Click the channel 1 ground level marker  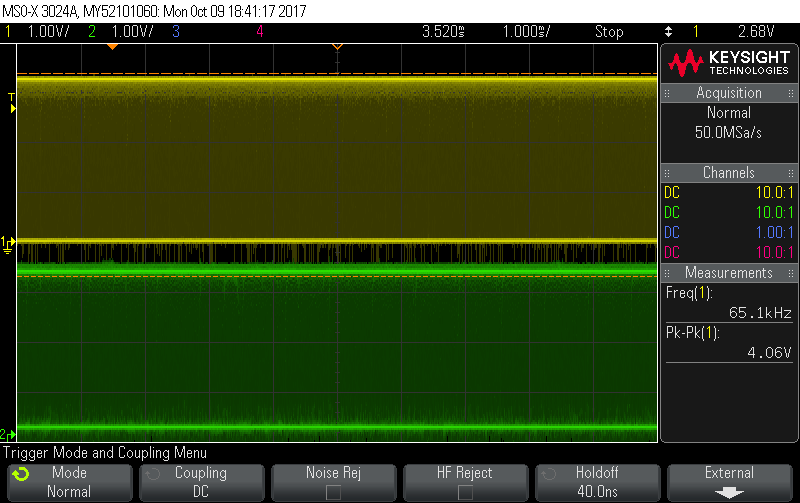pos(8,244)
